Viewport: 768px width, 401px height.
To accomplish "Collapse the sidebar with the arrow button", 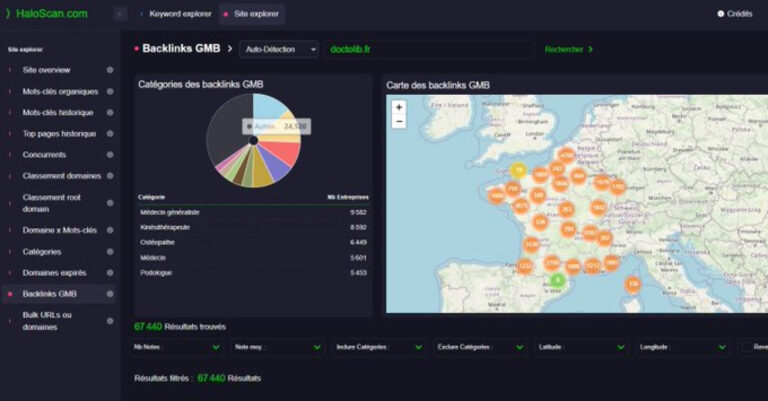I will 120,14.
